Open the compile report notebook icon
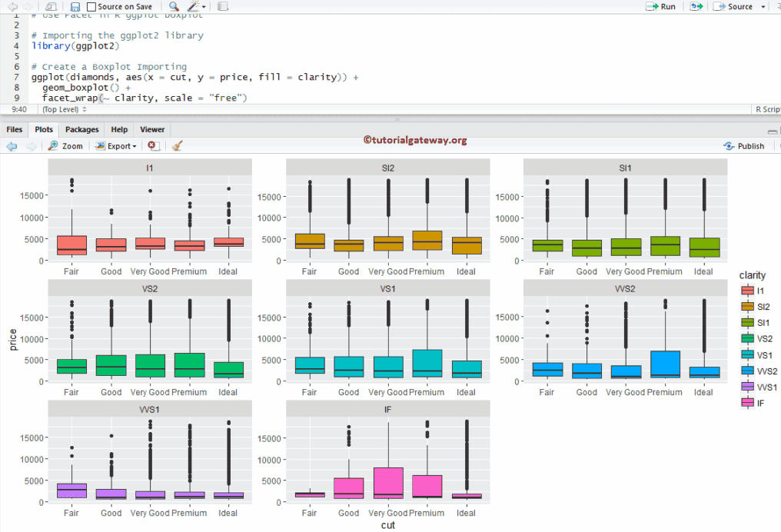The height and width of the screenshot is (532, 781). [221, 7]
